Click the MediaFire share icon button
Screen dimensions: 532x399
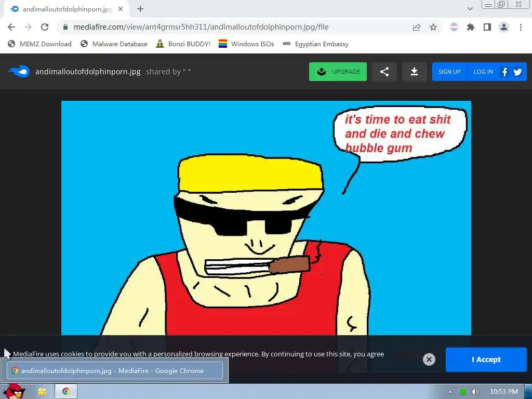click(x=384, y=72)
